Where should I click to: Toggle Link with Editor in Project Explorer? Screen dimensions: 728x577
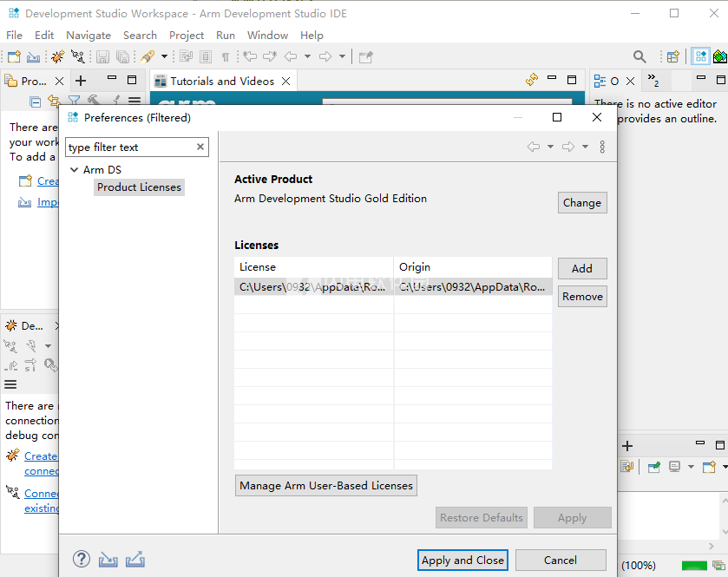[x=55, y=101]
